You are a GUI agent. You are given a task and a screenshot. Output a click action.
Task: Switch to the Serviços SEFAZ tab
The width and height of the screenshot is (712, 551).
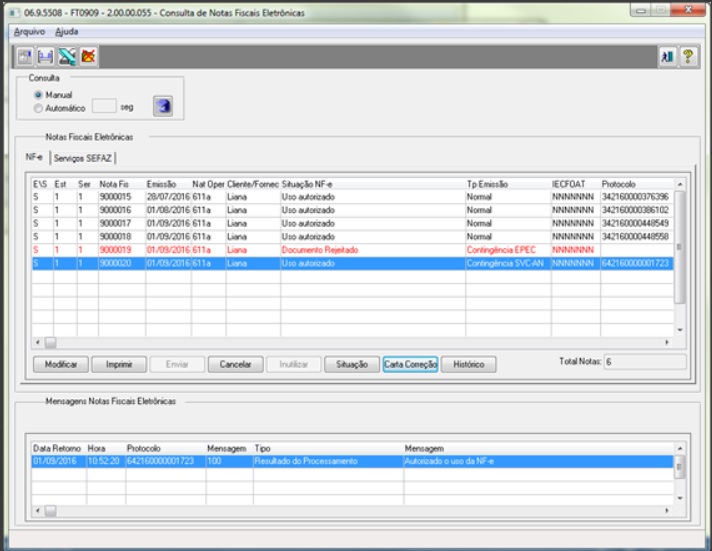coord(83,158)
